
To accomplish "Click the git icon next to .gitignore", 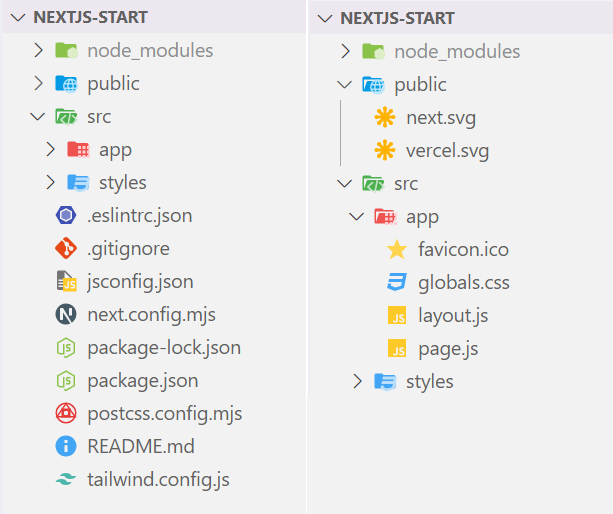I will point(66,248).
